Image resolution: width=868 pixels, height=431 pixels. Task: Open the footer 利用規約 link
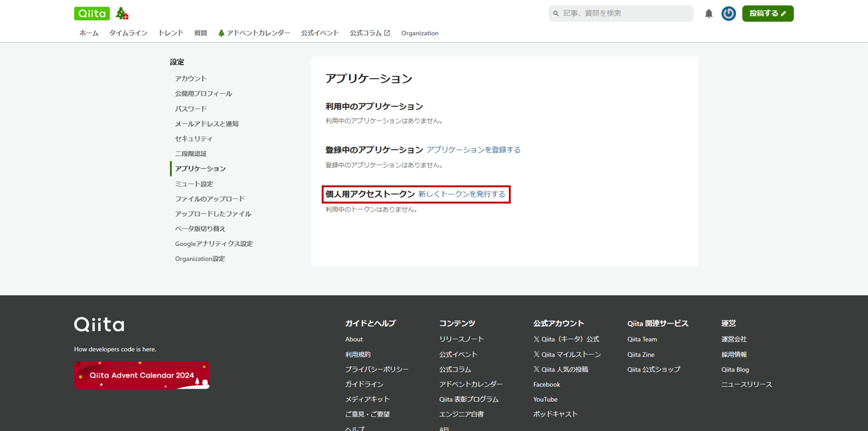pos(358,354)
